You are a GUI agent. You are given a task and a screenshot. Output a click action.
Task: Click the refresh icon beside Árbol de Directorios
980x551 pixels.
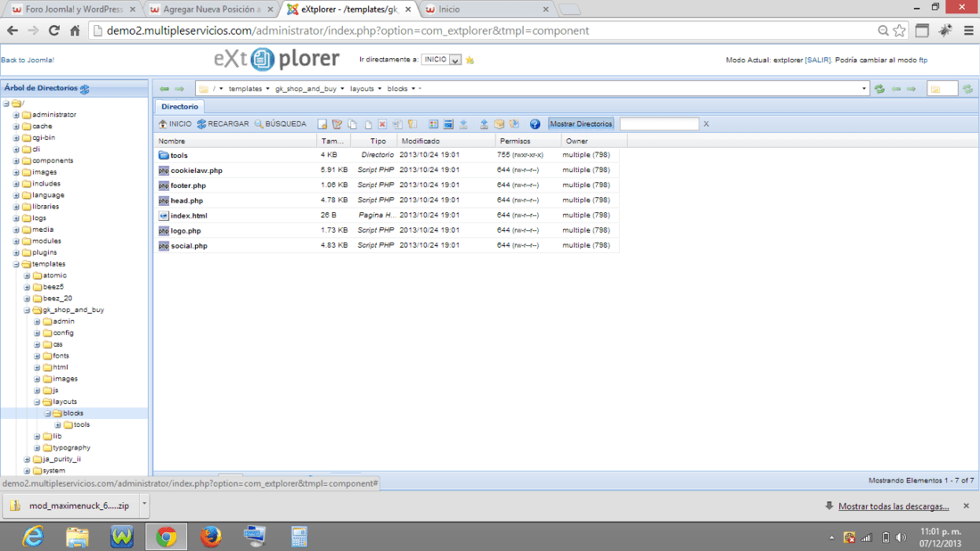coord(85,89)
